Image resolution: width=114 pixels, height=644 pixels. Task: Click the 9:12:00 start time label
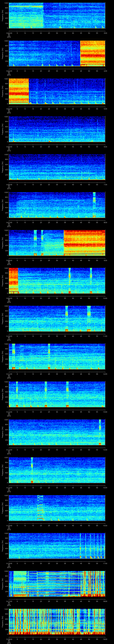coord(9,412)
